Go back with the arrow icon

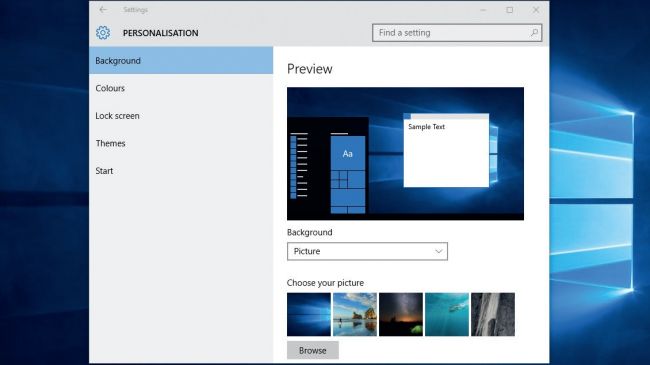pyautogui.click(x=103, y=10)
